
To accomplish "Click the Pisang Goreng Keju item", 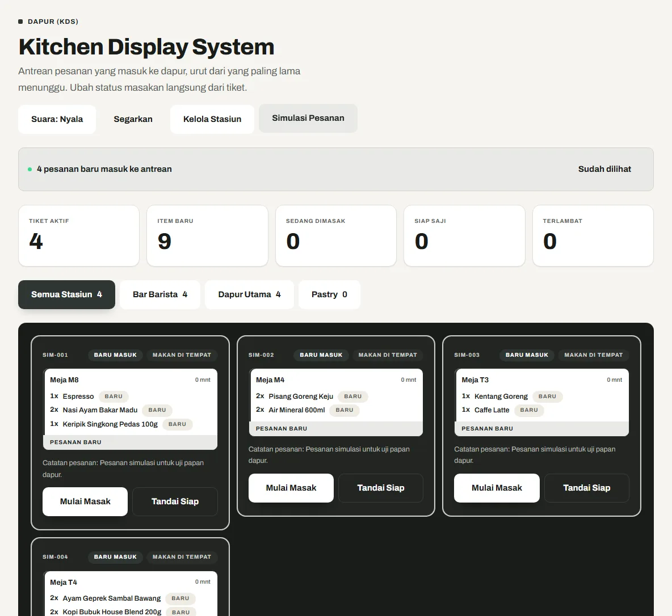I will [x=301, y=396].
